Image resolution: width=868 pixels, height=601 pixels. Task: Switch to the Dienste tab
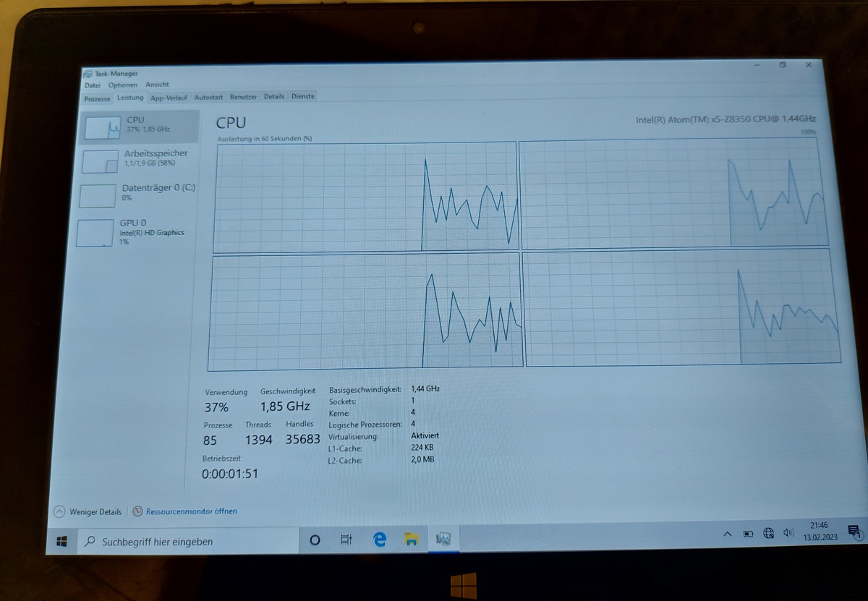point(303,96)
